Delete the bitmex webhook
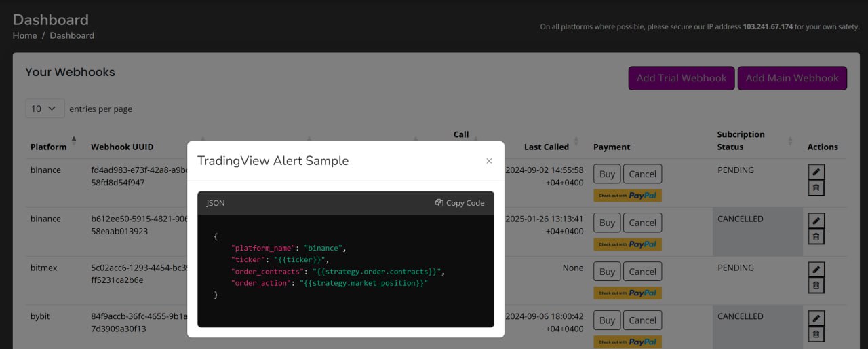Viewport: 868px width, 349px height. pos(816,286)
